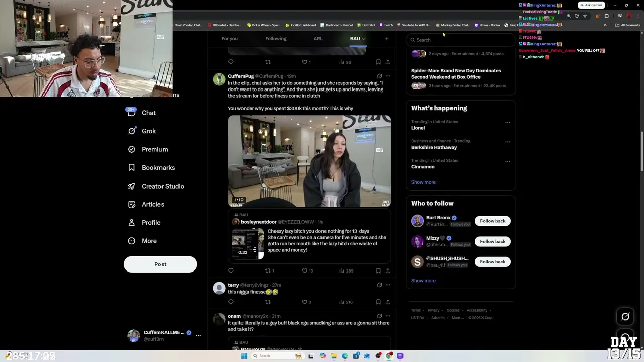This screenshot has width=644, height=362.
Task: Repost terry's post
Action: click(x=268, y=302)
